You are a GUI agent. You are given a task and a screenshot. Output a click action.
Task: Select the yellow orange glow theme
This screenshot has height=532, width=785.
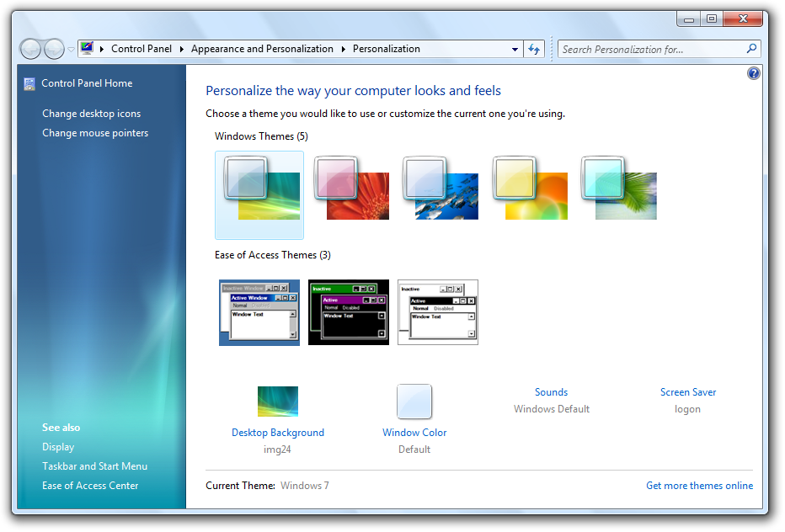530,189
